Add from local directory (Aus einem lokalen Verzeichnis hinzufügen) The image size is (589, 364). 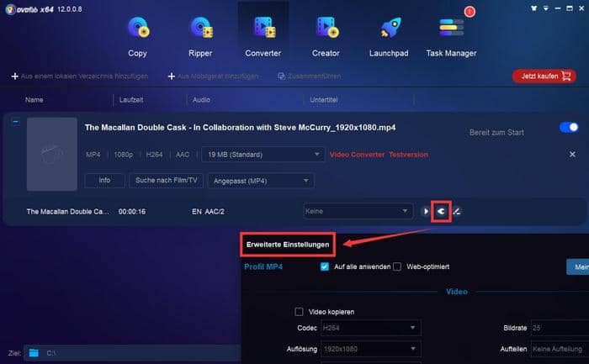pos(80,76)
